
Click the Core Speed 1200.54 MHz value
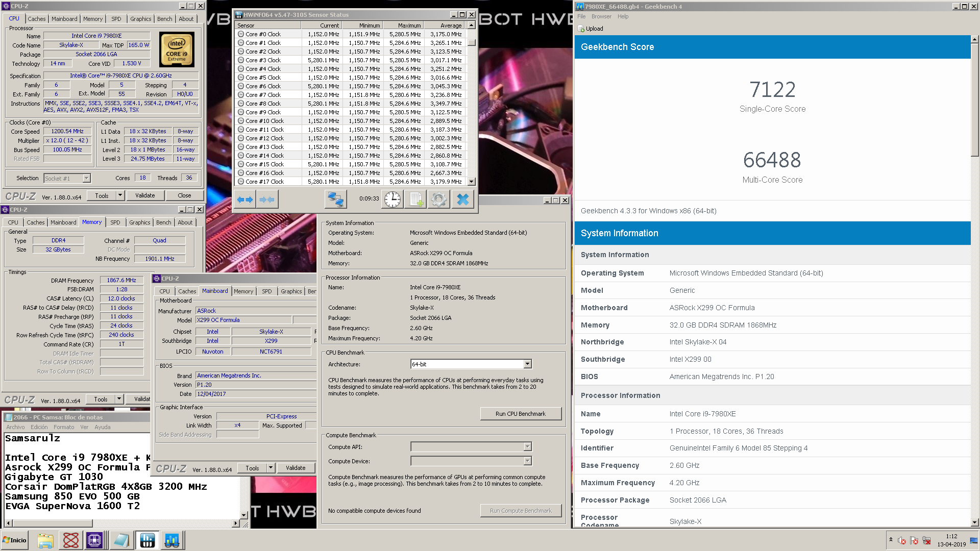point(67,131)
